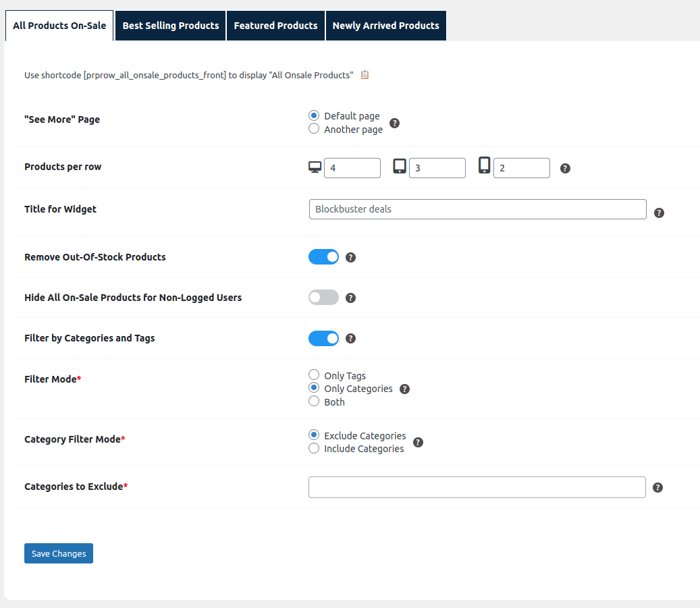Choose Both as the Filter Mode

click(x=313, y=400)
